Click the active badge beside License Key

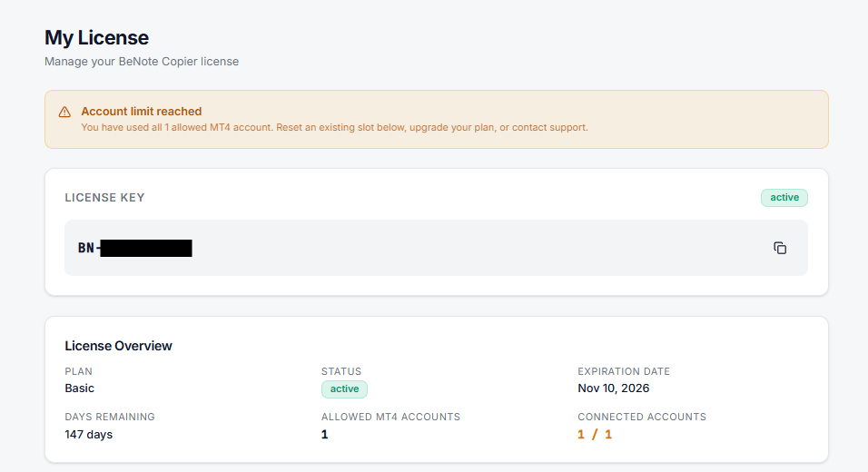(x=784, y=198)
